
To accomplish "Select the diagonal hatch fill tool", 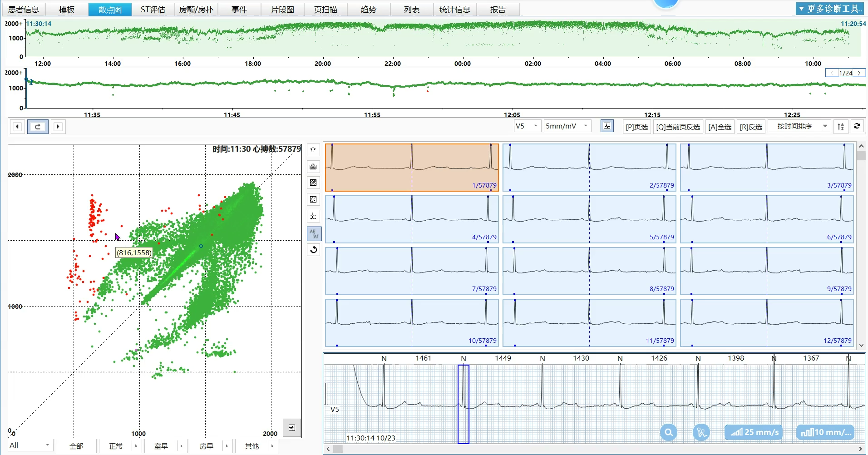I will pyautogui.click(x=313, y=183).
